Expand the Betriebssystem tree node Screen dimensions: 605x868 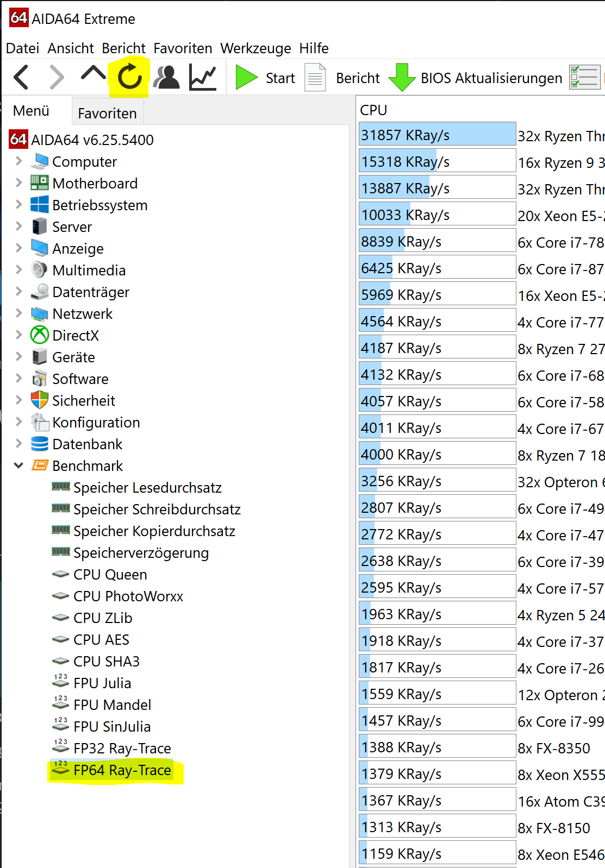click(x=19, y=204)
